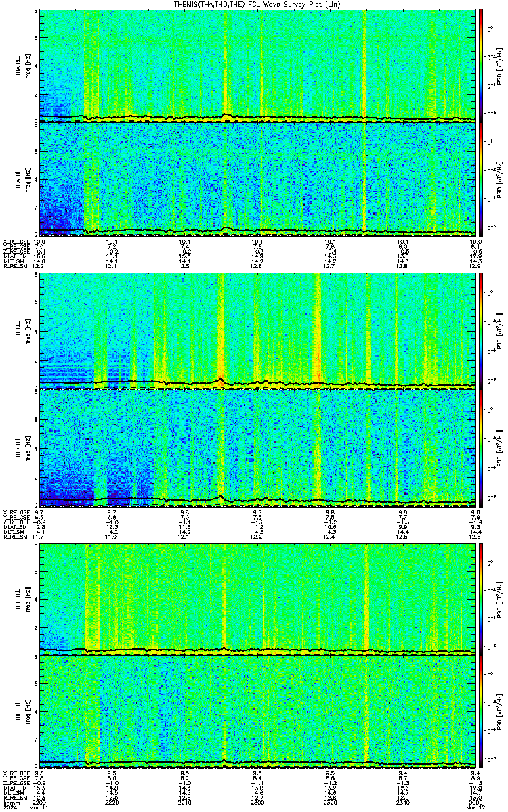Click the PSD unit label of the top THA color bar
Screen dimensions: 508x812
tap(499, 66)
